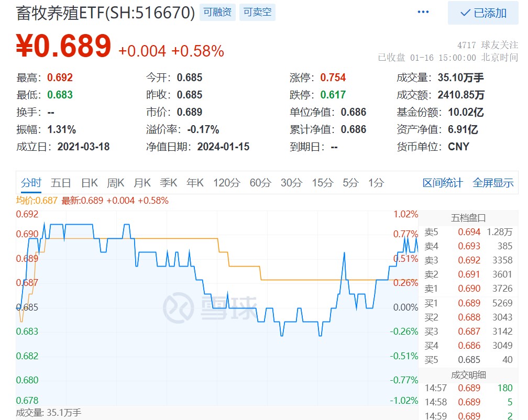Screen dimensions: 528x420
Task: Switch to the 五日 chart tab
Action: coord(61,183)
